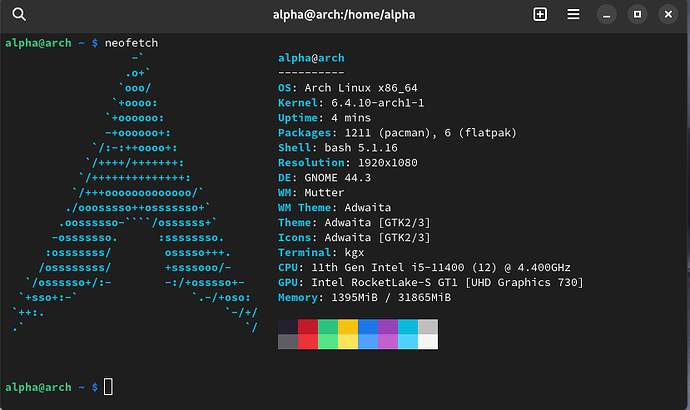Click the OS line Arch Linux x86_64
The width and height of the screenshot is (690, 410).
348,88
